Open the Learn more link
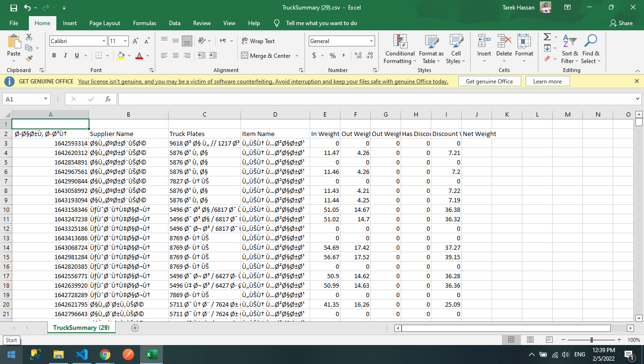 547,81
